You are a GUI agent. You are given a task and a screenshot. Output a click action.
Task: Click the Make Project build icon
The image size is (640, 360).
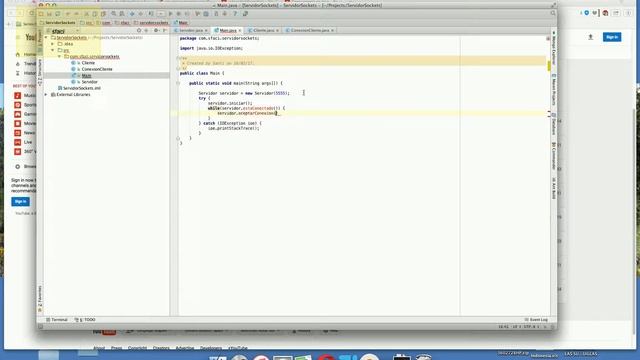[x=150, y=14]
